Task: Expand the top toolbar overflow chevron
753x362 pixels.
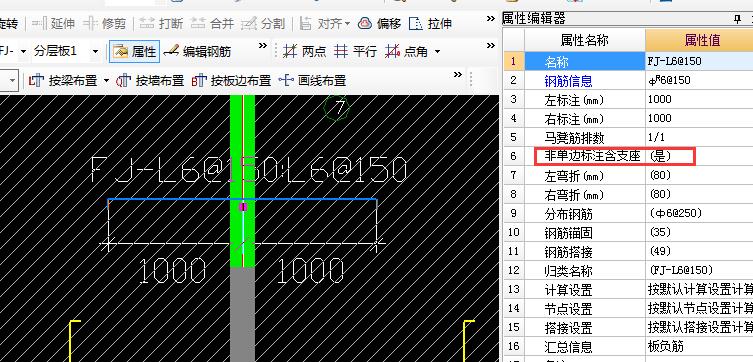Action: point(490,18)
